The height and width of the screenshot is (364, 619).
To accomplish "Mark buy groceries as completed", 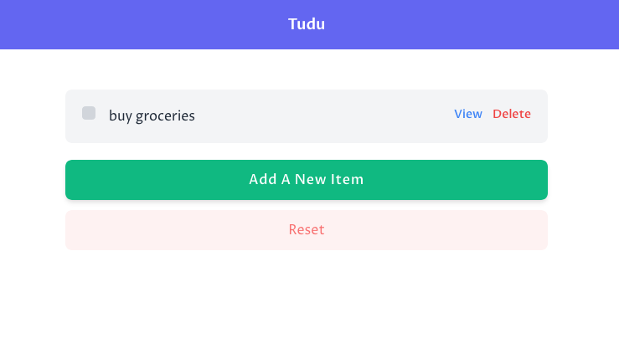I will pyautogui.click(x=89, y=113).
